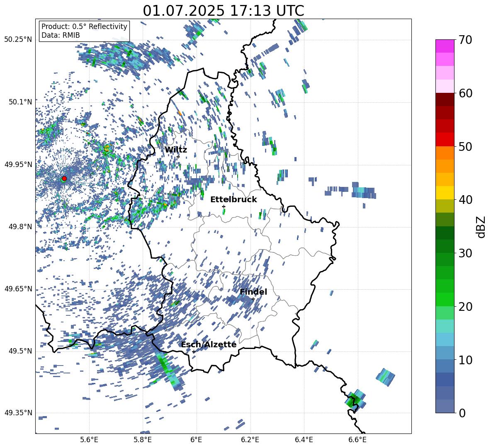This screenshot has height=448, width=491.
Task: Click the longitude label 6°E
Action: [x=196, y=440]
